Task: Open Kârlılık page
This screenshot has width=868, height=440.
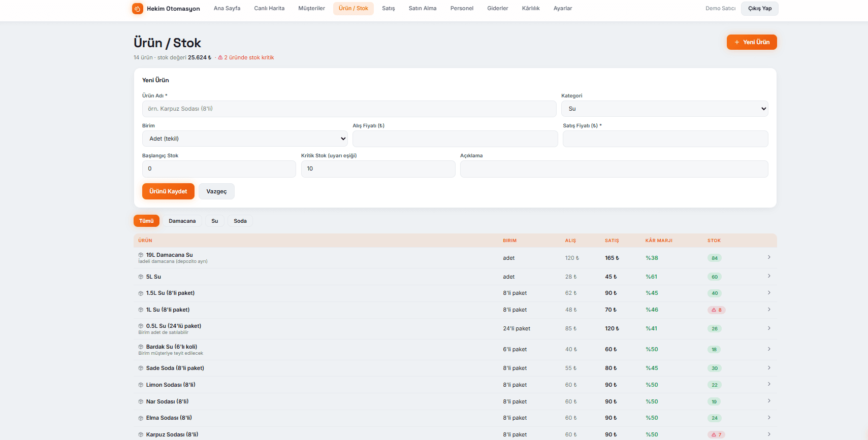Action: point(531,9)
